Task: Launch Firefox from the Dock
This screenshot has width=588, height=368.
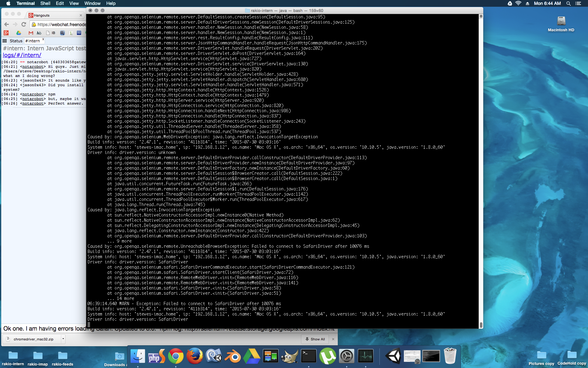Action: click(194, 356)
